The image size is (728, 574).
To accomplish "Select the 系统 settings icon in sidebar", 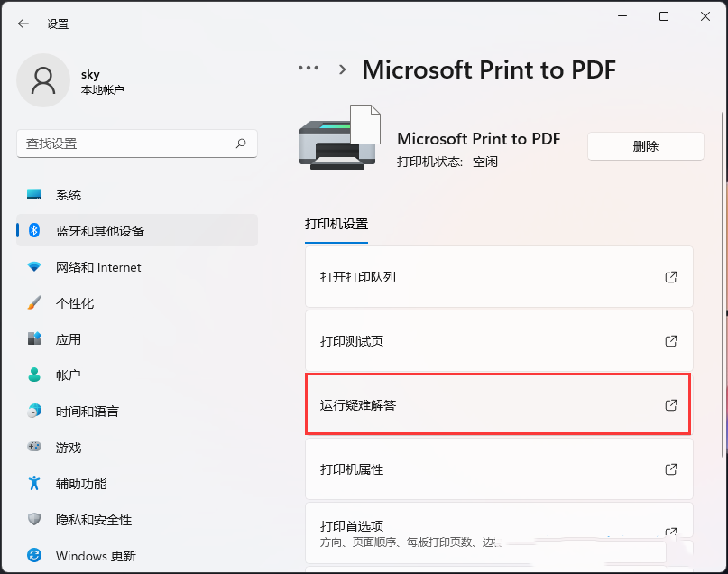I will tap(36, 194).
